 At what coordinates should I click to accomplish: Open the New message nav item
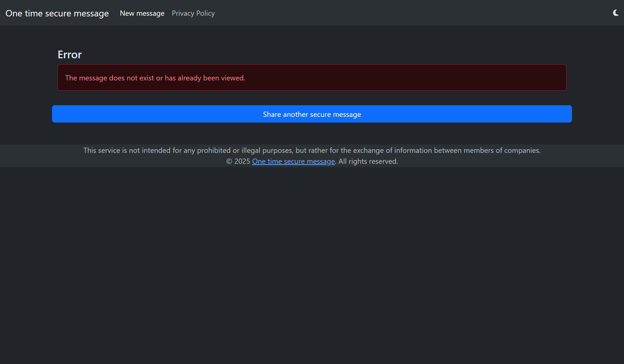pyautogui.click(x=142, y=13)
